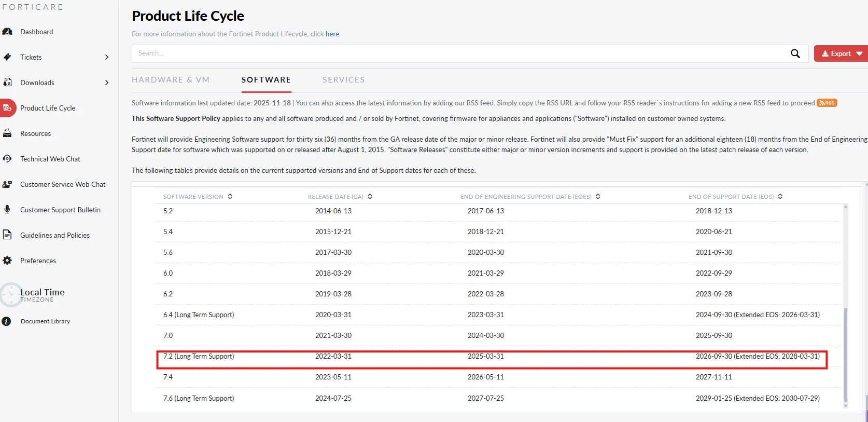
Task: Click the '5.2' software version cell
Action: (x=168, y=211)
